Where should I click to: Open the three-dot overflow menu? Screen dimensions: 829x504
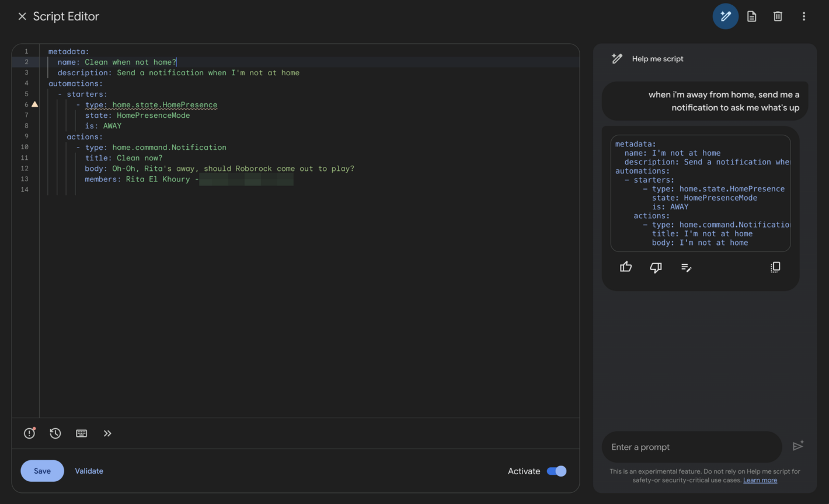point(804,16)
